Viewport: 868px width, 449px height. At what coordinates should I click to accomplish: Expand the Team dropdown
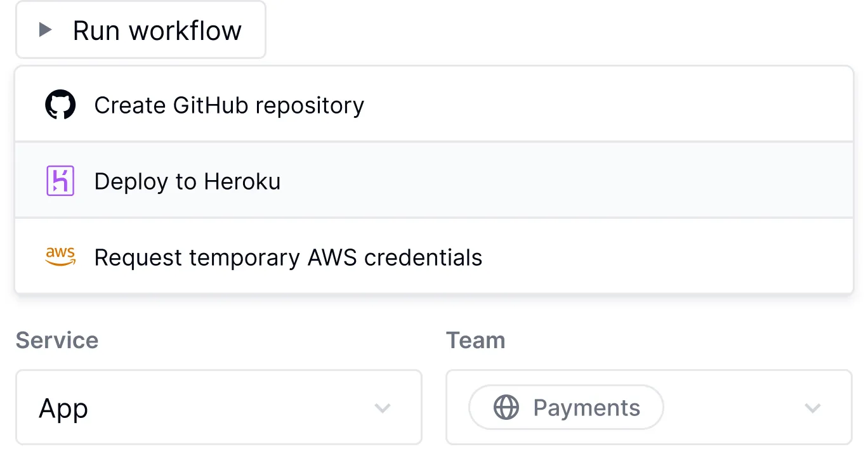click(649, 408)
